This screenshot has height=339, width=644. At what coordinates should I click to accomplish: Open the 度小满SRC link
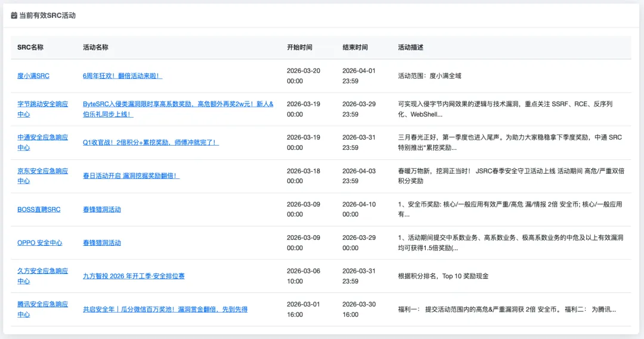point(33,76)
